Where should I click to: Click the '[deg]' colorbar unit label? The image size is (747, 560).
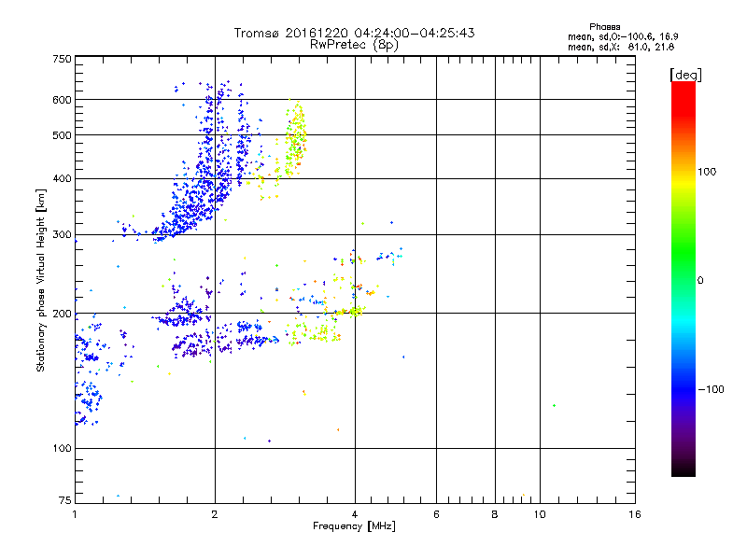(685, 75)
